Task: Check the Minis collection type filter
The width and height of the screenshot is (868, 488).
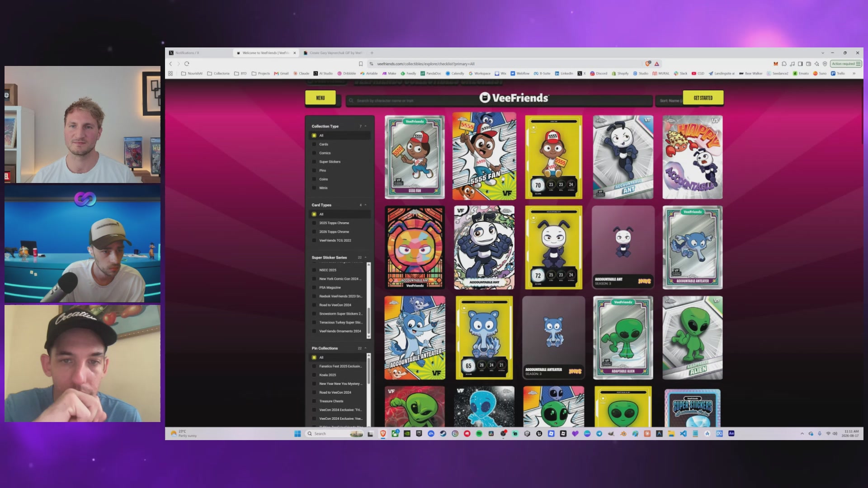Action: [314, 188]
